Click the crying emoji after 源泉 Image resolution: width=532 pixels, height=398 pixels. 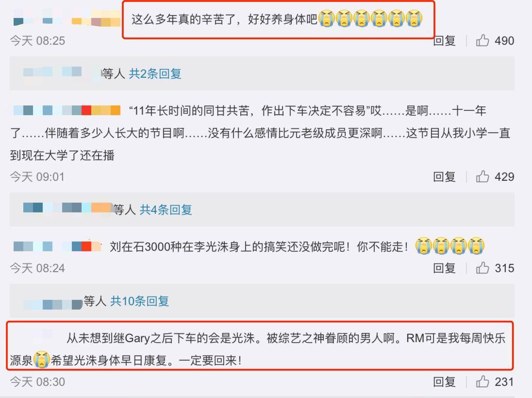pyautogui.click(x=41, y=359)
